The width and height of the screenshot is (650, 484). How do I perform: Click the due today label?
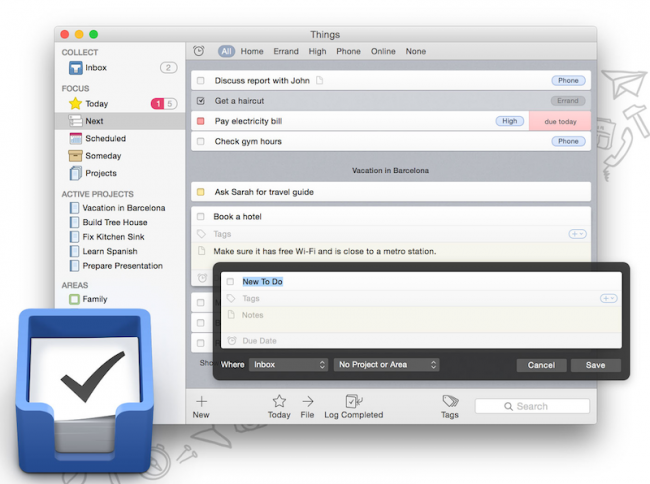tap(560, 121)
